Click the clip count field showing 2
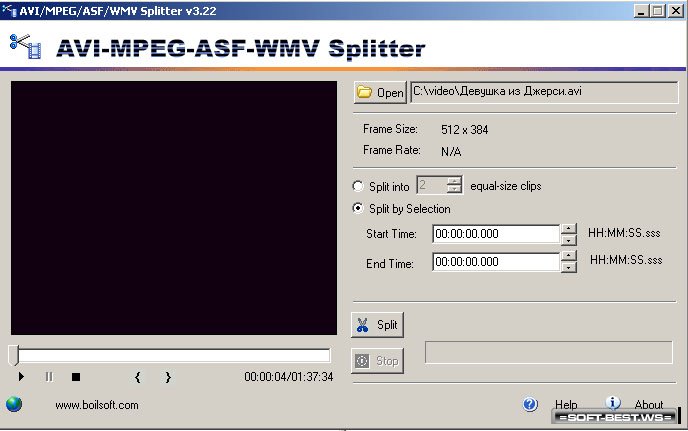Screen dimensions: 688x431 432,185
